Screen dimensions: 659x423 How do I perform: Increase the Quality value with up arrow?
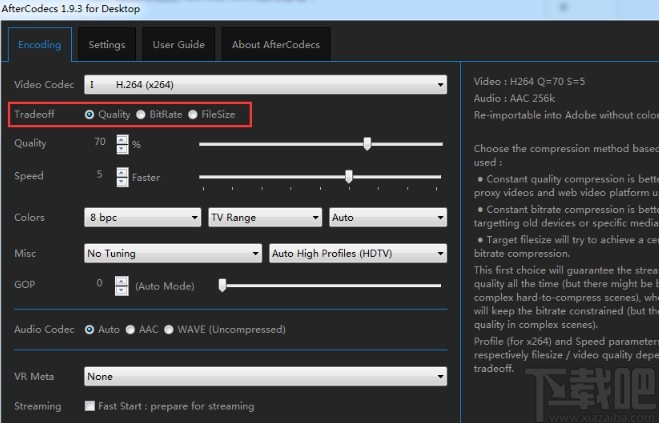(x=122, y=139)
